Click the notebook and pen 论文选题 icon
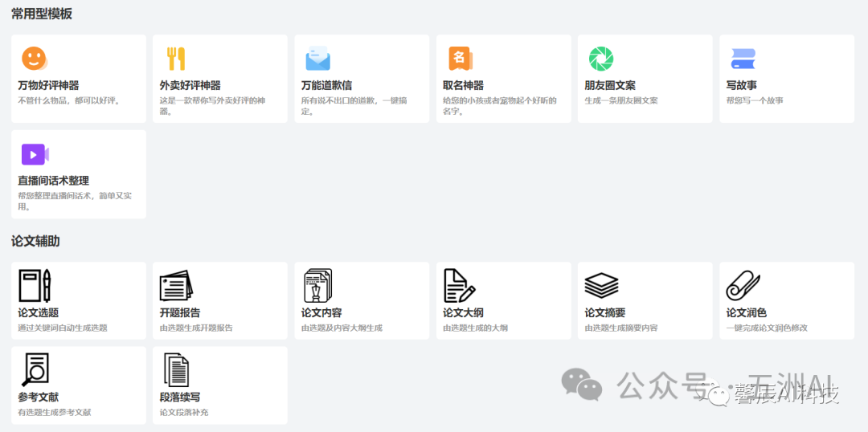 (35, 286)
